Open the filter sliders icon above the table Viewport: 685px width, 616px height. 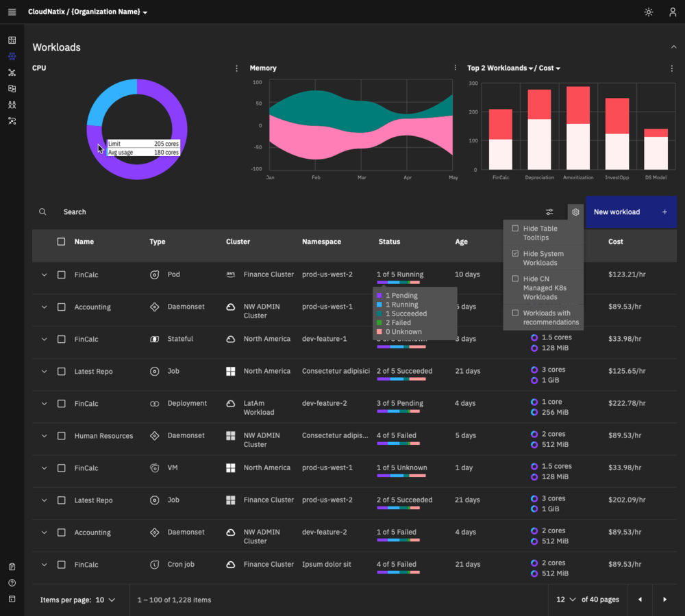[549, 212]
